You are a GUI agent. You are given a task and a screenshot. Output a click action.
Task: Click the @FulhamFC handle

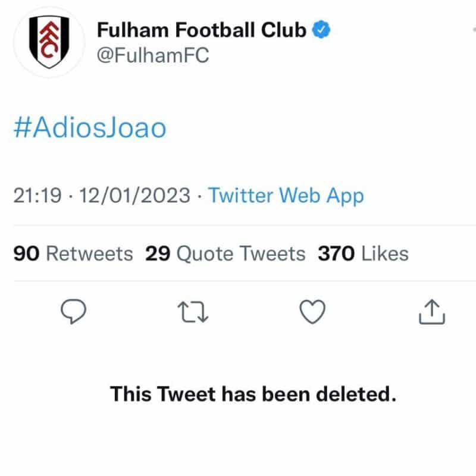(153, 55)
